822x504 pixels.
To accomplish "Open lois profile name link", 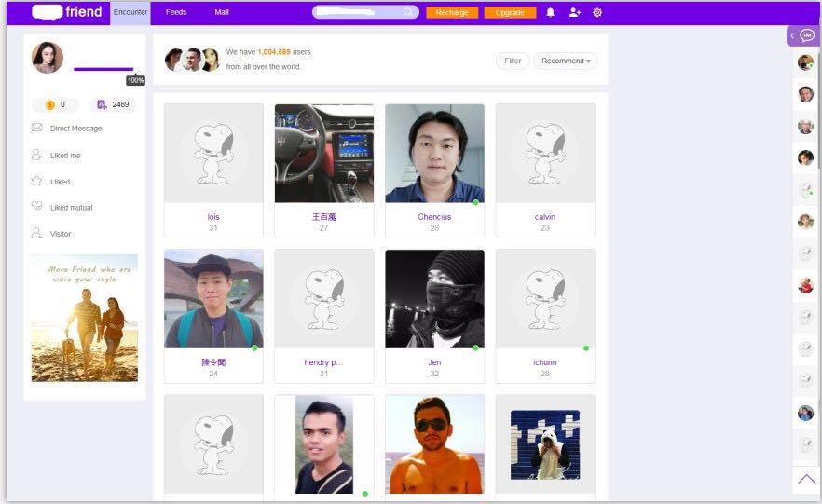I will click(213, 217).
